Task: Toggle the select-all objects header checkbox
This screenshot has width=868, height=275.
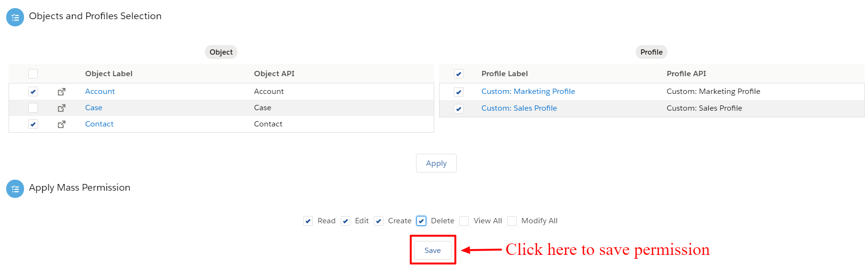Action: (33, 74)
